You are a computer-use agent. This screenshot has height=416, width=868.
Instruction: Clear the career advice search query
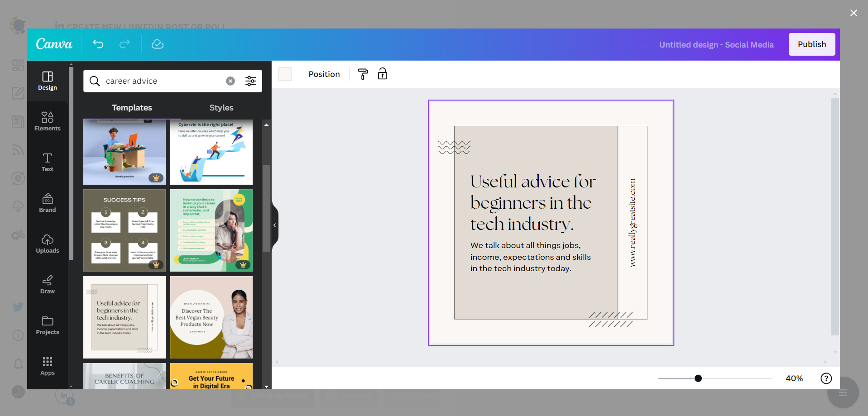230,81
